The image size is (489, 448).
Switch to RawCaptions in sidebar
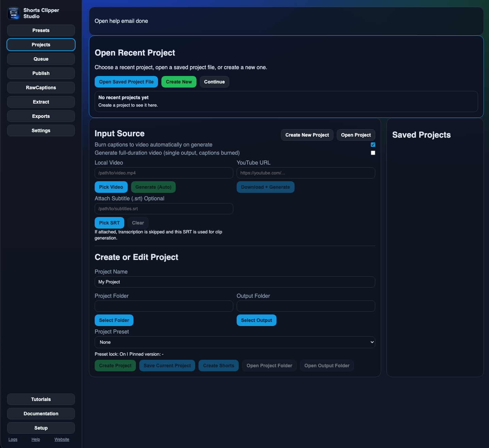click(x=41, y=88)
